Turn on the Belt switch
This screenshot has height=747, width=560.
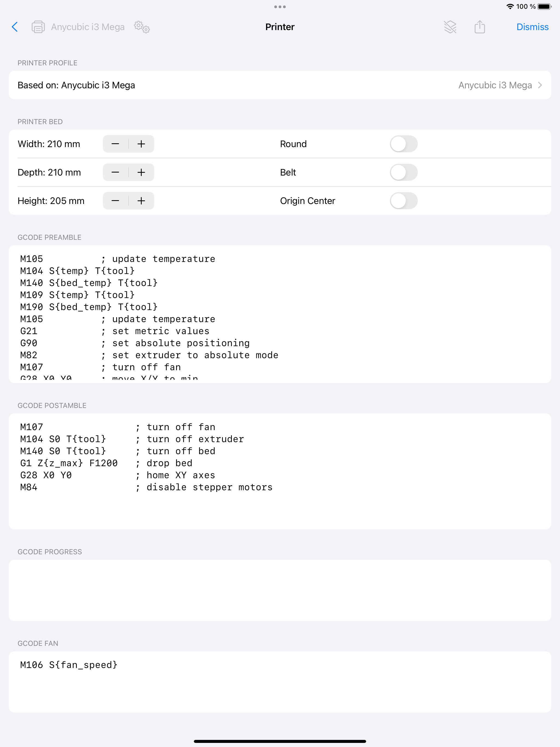pyautogui.click(x=404, y=172)
